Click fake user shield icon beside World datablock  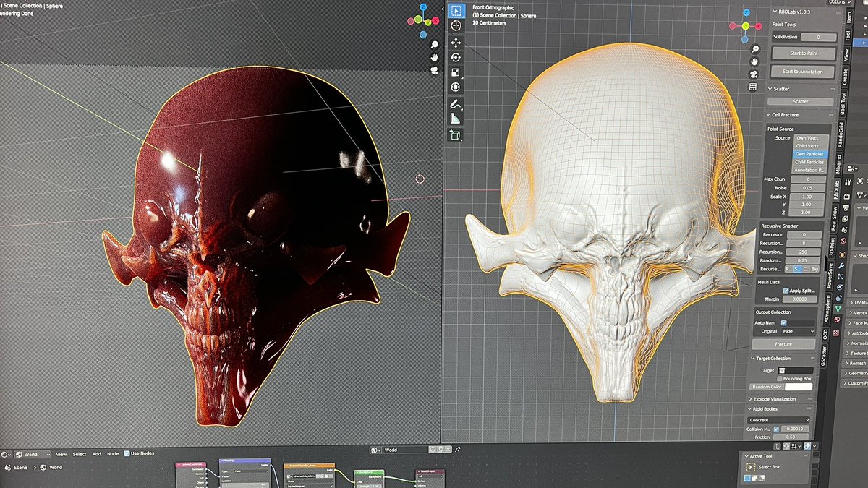(x=433, y=450)
